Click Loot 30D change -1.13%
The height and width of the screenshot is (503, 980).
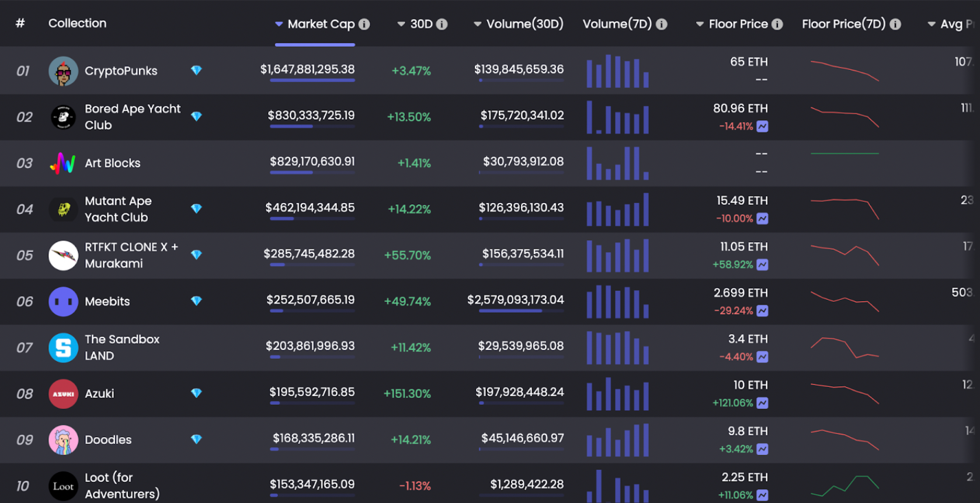tap(415, 485)
